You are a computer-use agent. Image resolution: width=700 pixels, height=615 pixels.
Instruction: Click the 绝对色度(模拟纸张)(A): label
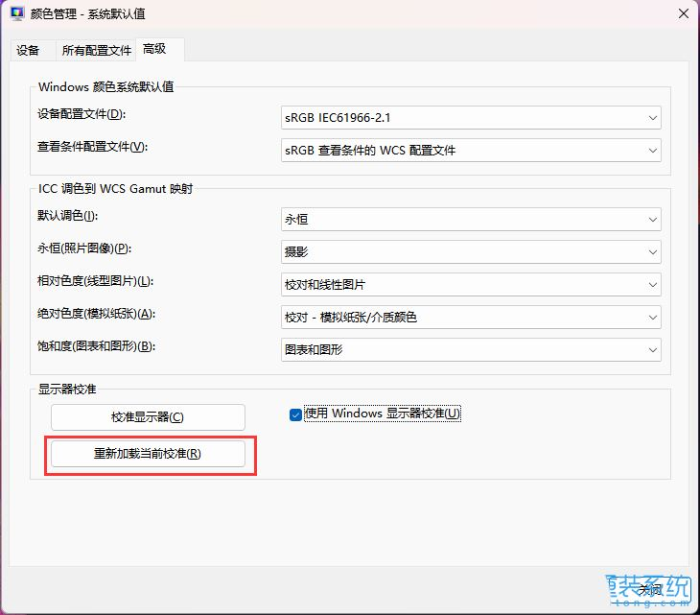click(97, 314)
